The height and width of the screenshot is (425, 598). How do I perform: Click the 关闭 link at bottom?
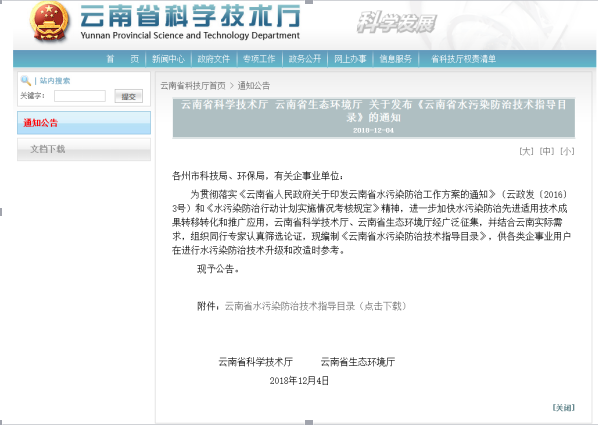coord(563,407)
